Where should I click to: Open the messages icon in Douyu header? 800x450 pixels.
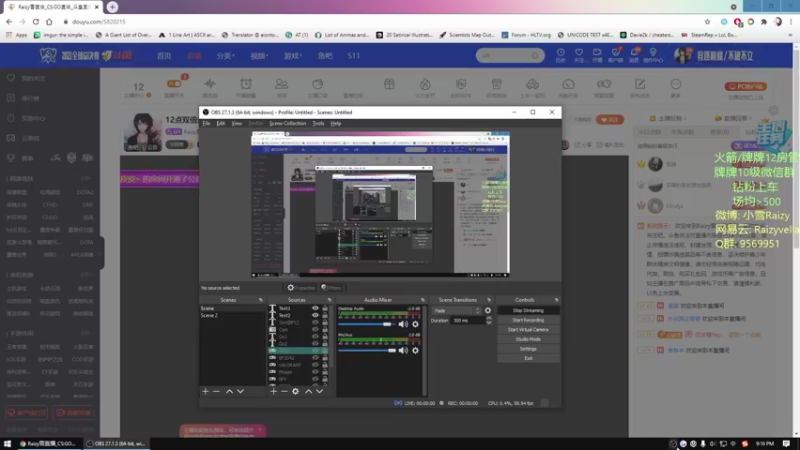tap(634, 55)
